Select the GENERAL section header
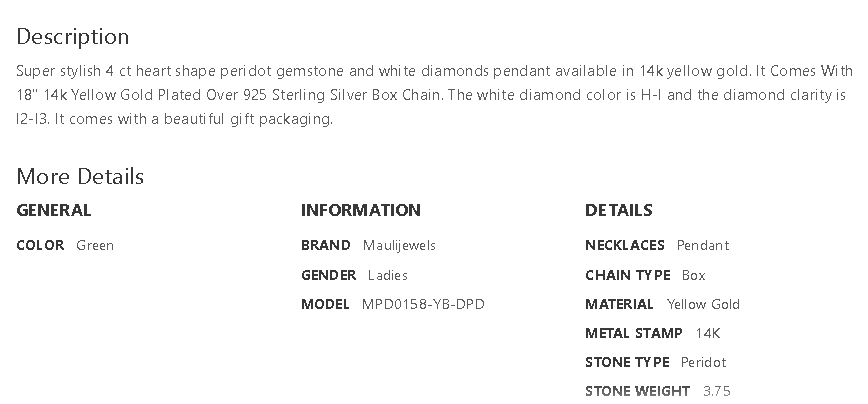Screen dimensions: 868x404 tap(54, 210)
